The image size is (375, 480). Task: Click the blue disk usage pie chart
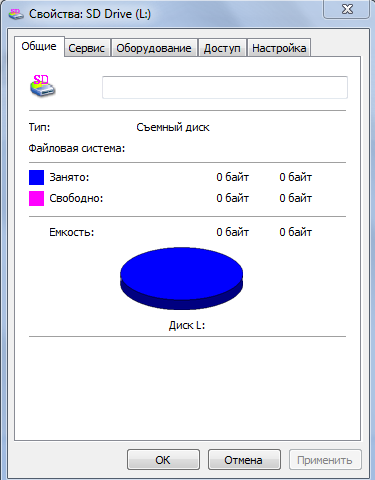[181, 278]
